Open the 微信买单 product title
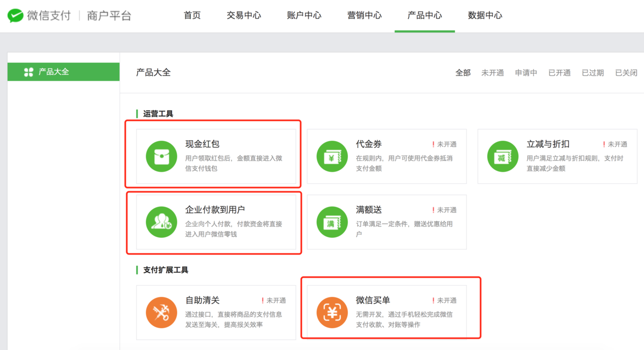644x350 pixels. click(x=373, y=300)
